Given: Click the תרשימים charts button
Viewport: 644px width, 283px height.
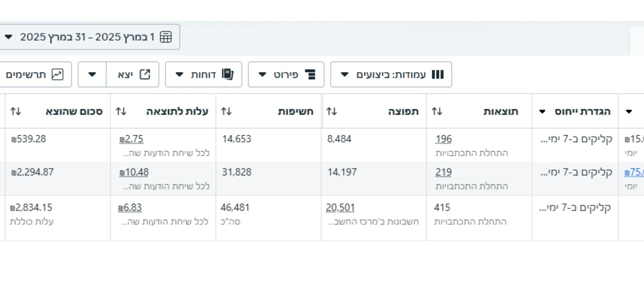Looking at the screenshot, I should click(36, 74).
